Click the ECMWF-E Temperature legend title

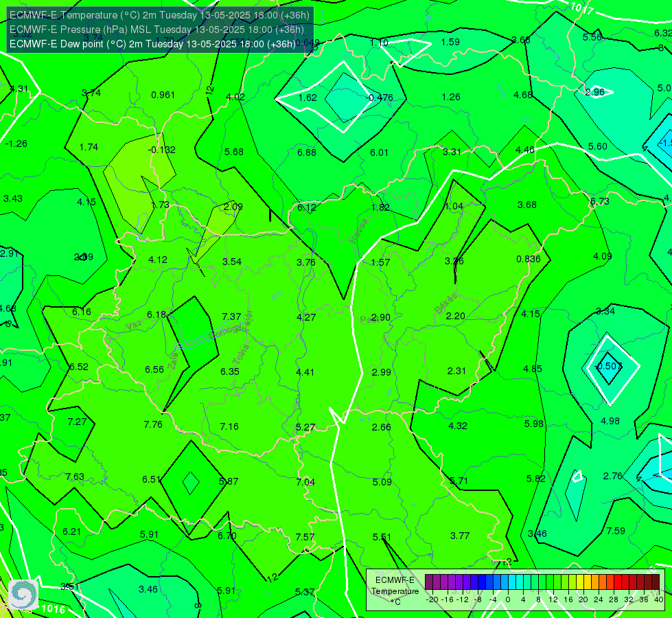pos(395,586)
